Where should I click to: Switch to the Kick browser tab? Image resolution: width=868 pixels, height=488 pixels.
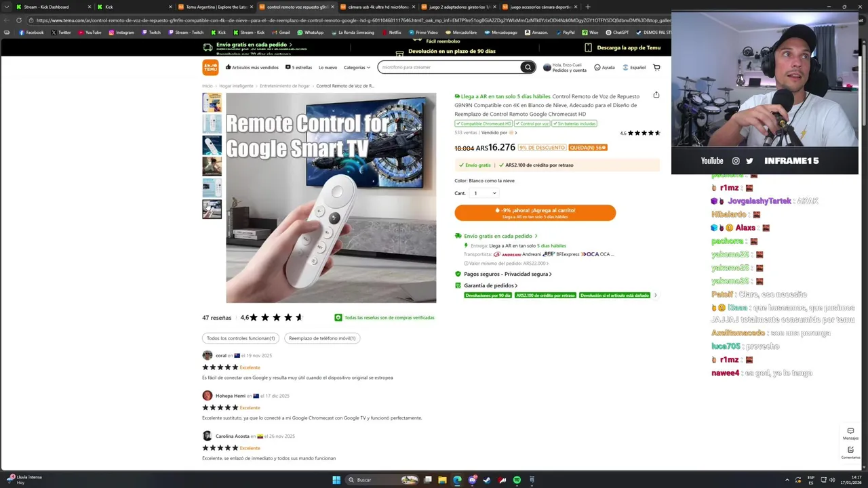point(108,7)
